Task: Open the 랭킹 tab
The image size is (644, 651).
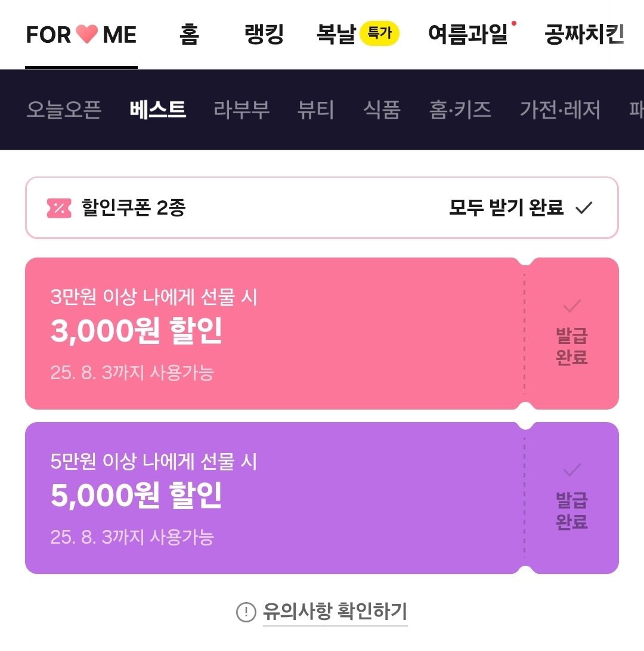Action: click(264, 34)
